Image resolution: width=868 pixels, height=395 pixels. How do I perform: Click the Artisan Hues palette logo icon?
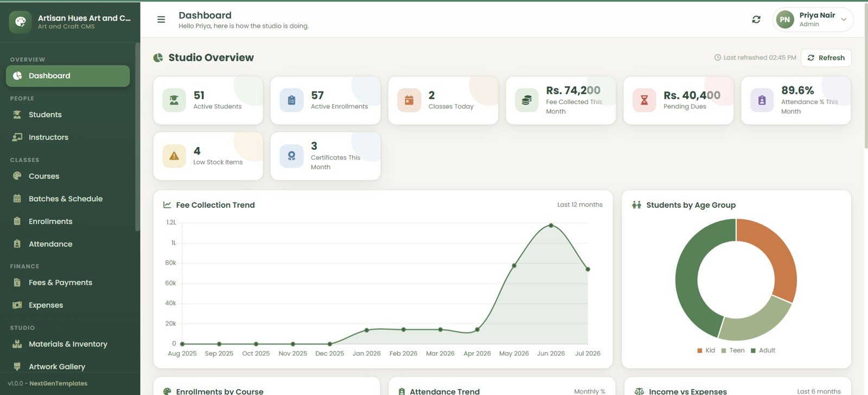coord(20,22)
